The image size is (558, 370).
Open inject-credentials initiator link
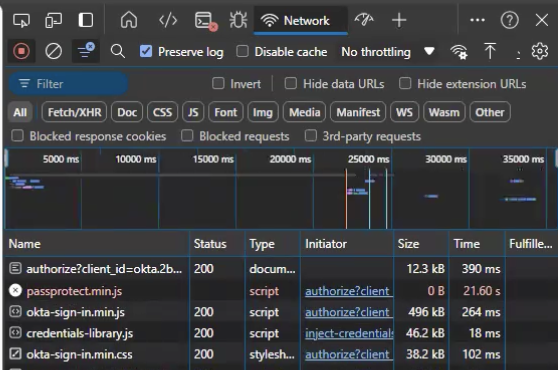coord(349,333)
